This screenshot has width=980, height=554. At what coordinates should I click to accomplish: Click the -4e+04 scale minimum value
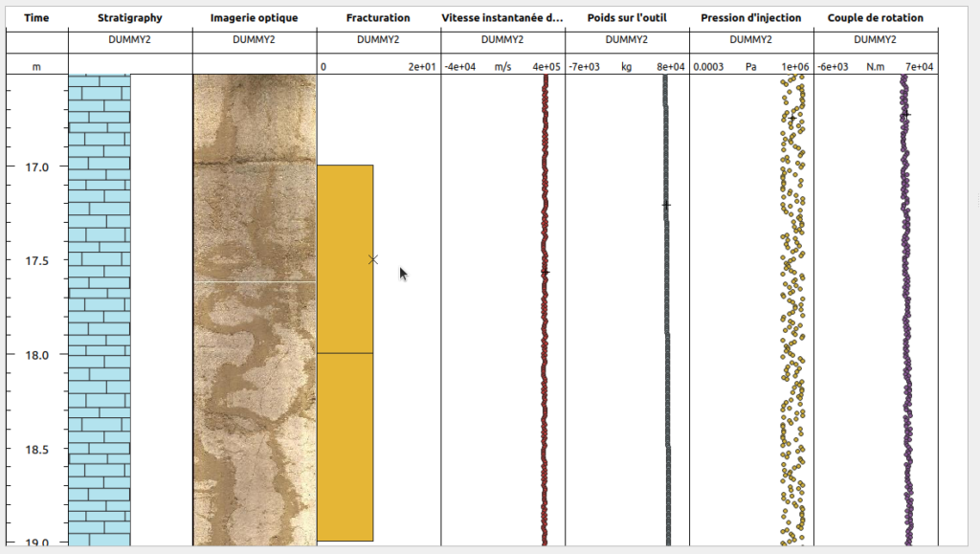tap(460, 67)
